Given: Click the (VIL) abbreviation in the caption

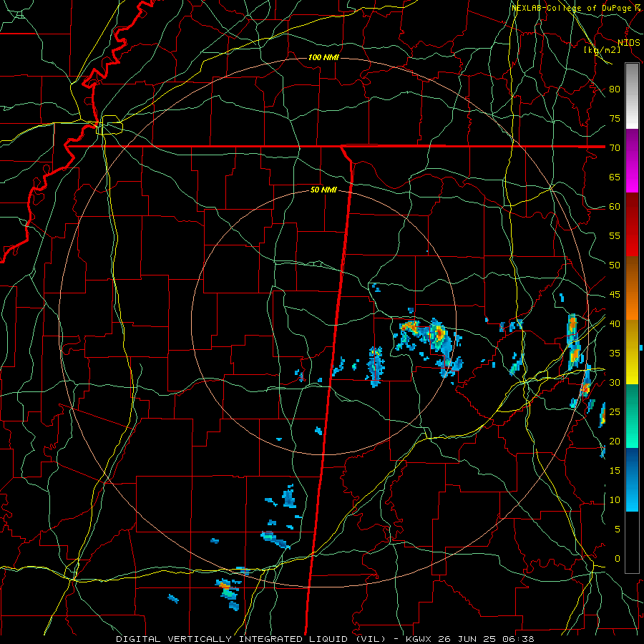Looking at the screenshot, I should (371, 639).
